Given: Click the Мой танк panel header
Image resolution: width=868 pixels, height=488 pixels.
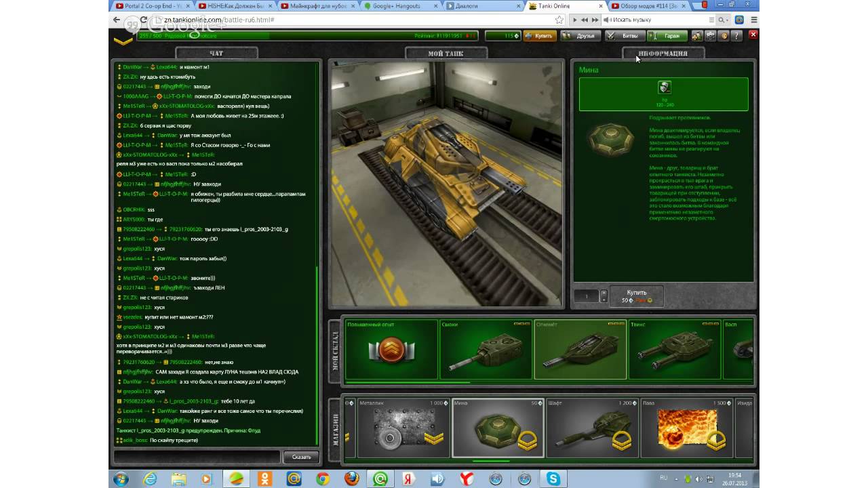Looking at the screenshot, I should 446,54.
